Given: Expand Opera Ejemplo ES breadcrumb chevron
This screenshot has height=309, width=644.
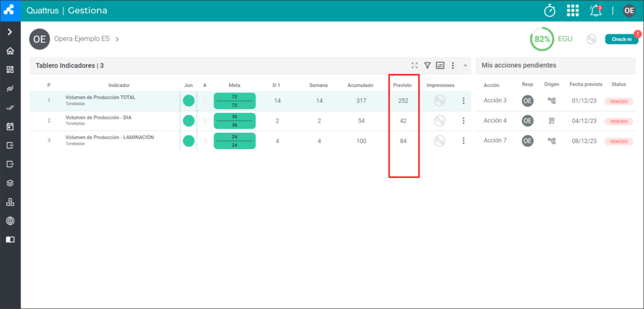Looking at the screenshot, I should [x=117, y=40].
